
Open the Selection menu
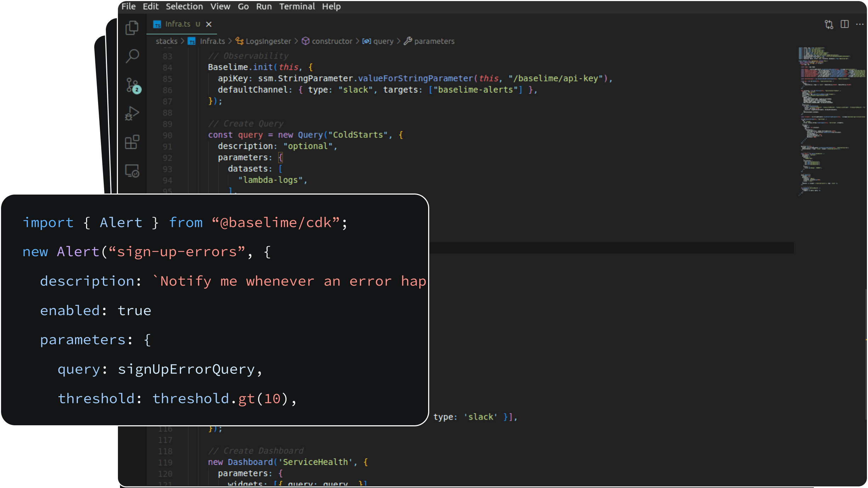coord(184,6)
